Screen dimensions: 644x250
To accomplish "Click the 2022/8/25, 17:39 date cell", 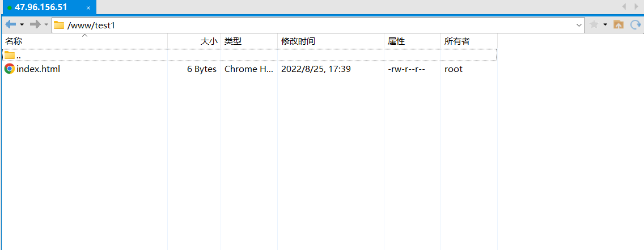I will [x=316, y=69].
